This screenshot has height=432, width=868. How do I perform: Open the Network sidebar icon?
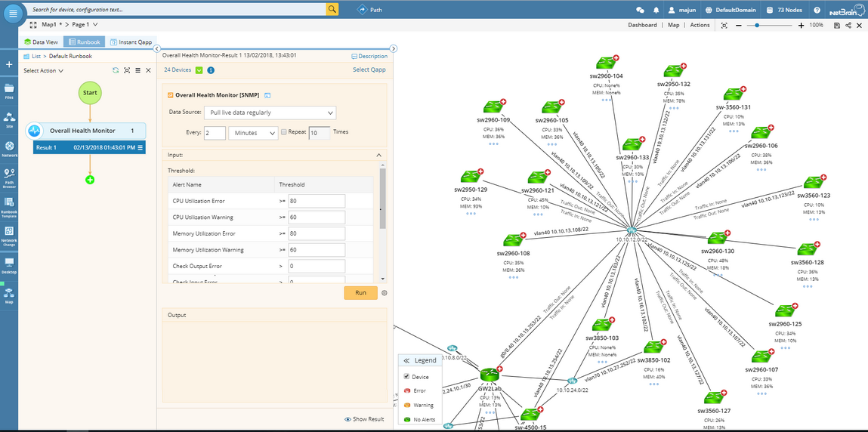click(9, 147)
